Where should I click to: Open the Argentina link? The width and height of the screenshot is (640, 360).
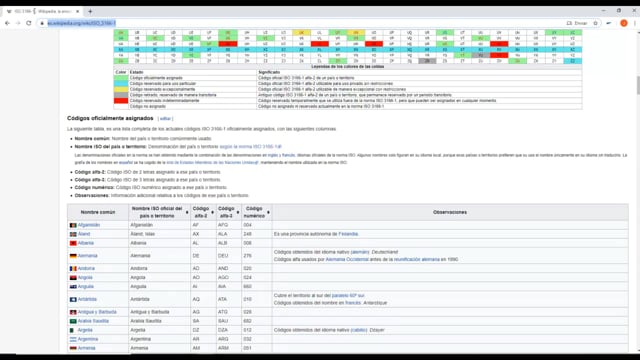point(88,339)
